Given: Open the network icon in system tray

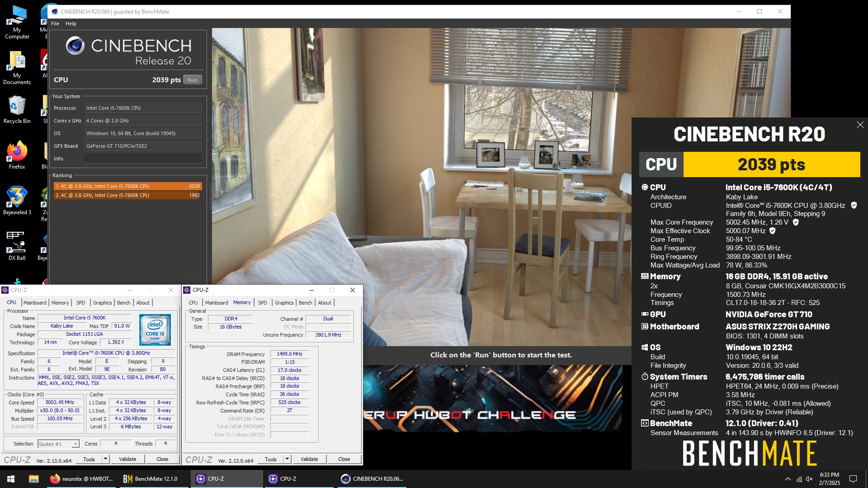Looking at the screenshot, I should tap(799, 479).
